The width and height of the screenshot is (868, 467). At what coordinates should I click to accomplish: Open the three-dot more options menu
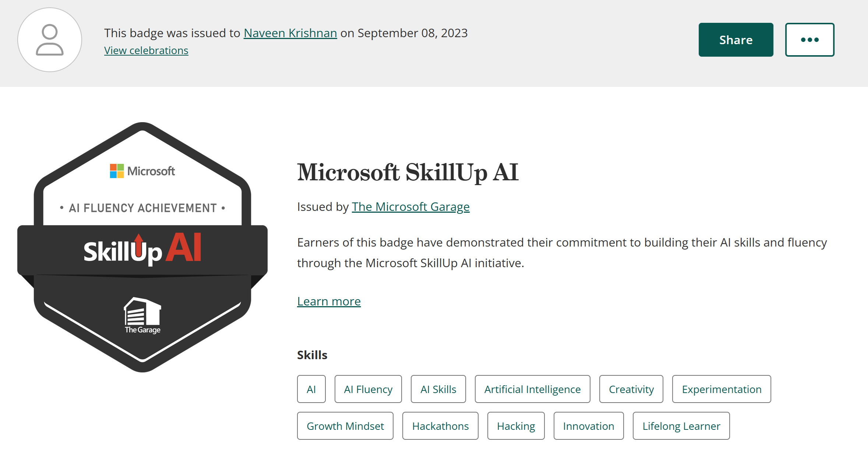[809, 40]
